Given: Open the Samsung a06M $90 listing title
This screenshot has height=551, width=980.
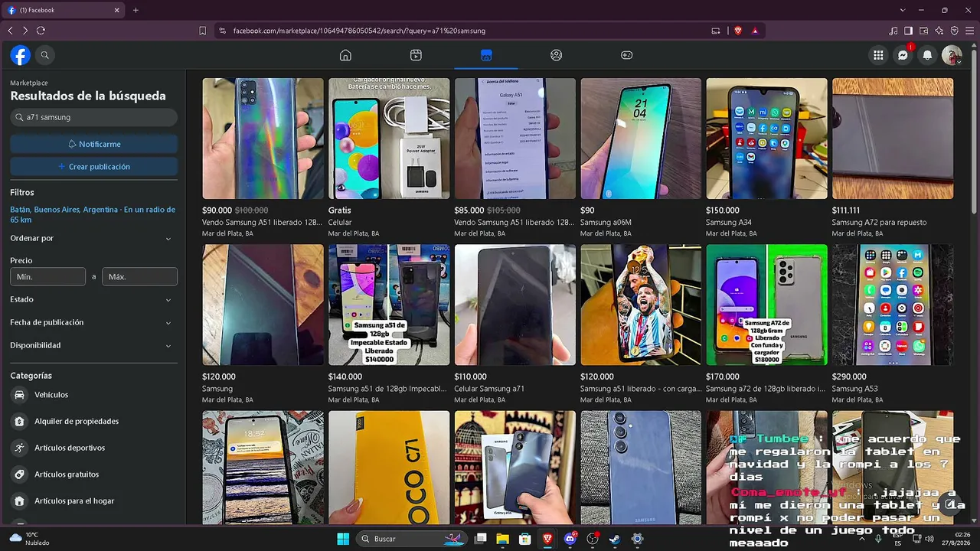Looking at the screenshot, I should 606,223.
